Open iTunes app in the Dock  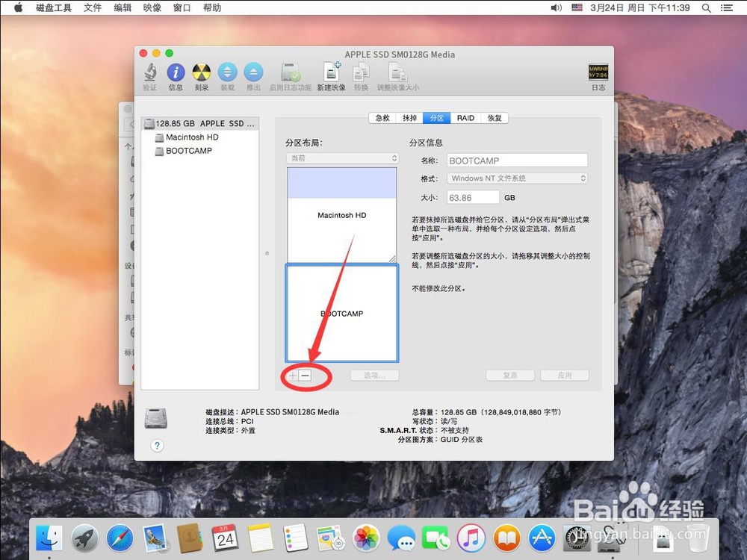tap(471, 538)
